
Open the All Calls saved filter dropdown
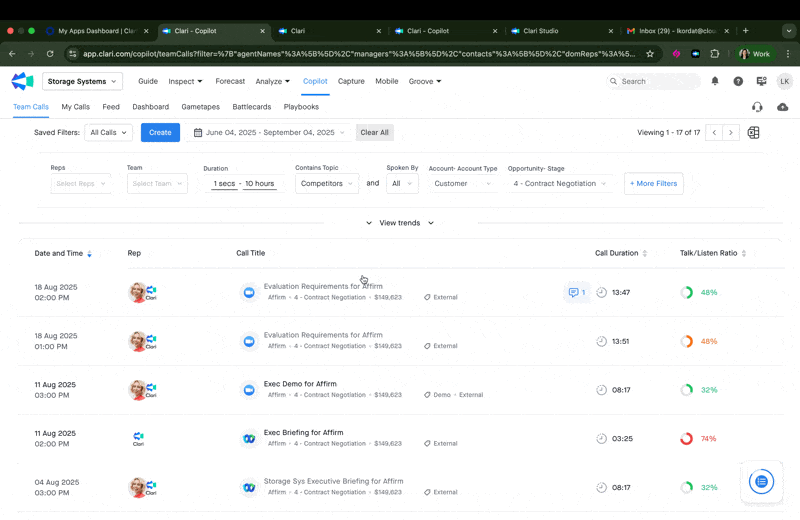108,133
